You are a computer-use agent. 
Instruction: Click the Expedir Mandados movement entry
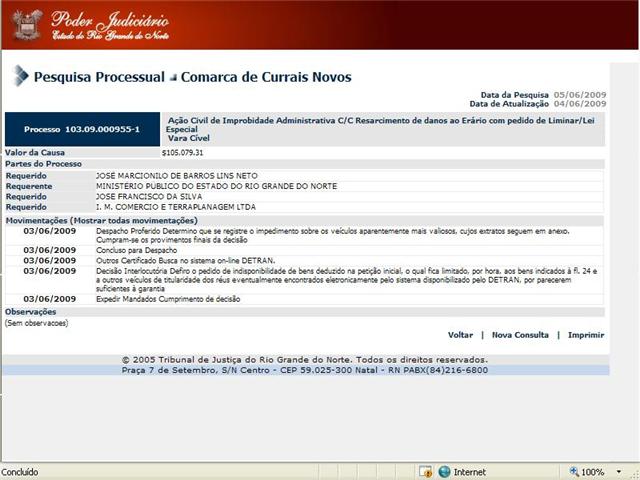(168, 299)
